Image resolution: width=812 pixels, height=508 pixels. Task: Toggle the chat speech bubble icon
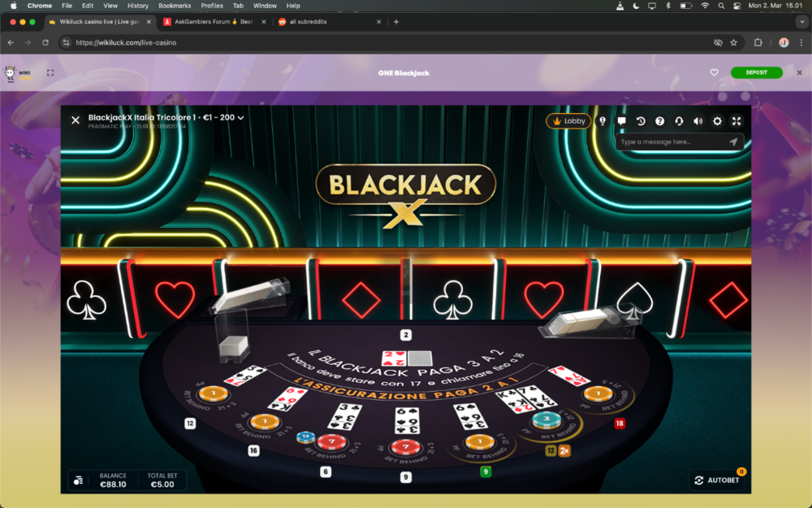point(621,121)
